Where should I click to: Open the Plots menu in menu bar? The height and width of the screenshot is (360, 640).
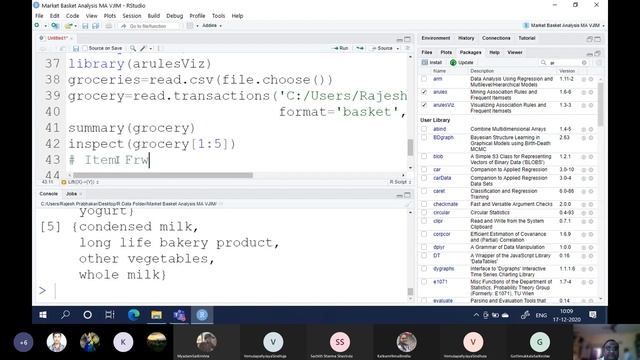point(109,16)
